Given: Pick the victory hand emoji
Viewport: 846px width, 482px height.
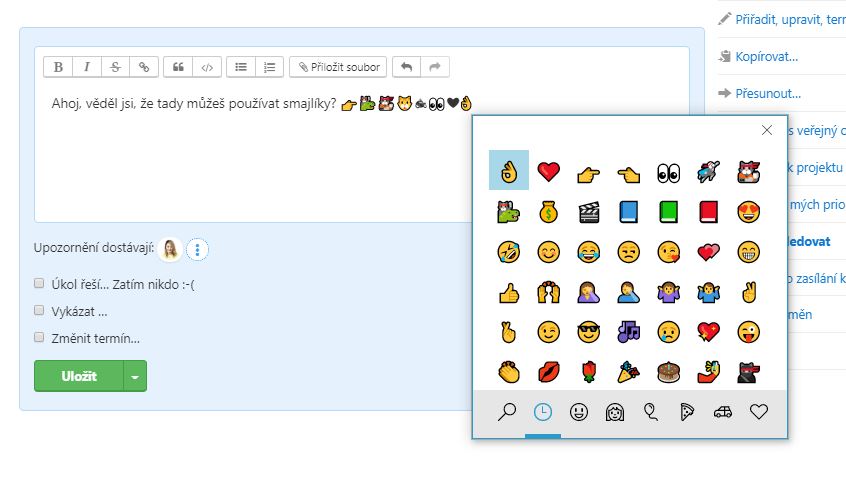Looking at the screenshot, I should [x=749, y=292].
